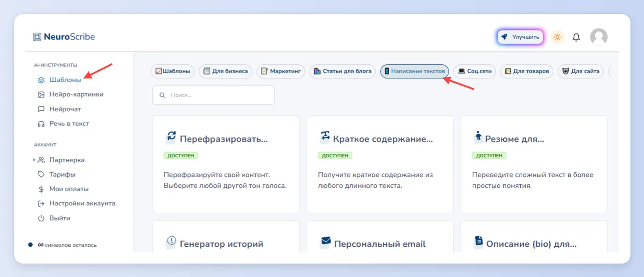Open the Краткое содержание template title

tap(383, 139)
